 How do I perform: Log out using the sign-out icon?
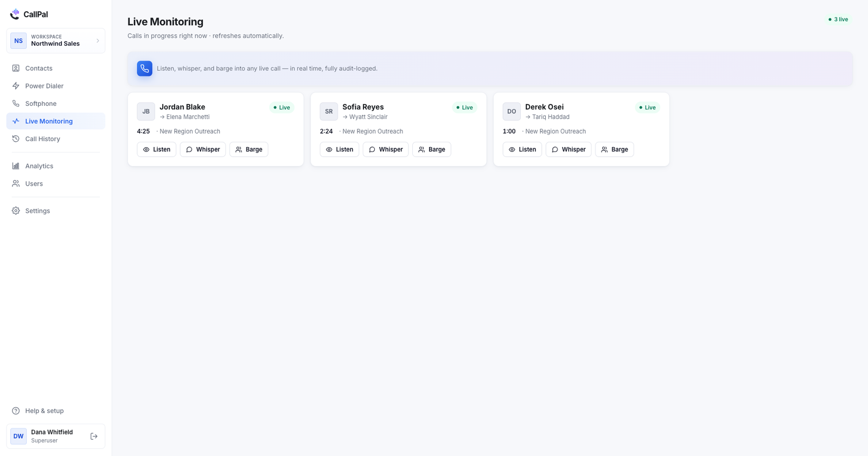coord(94,436)
